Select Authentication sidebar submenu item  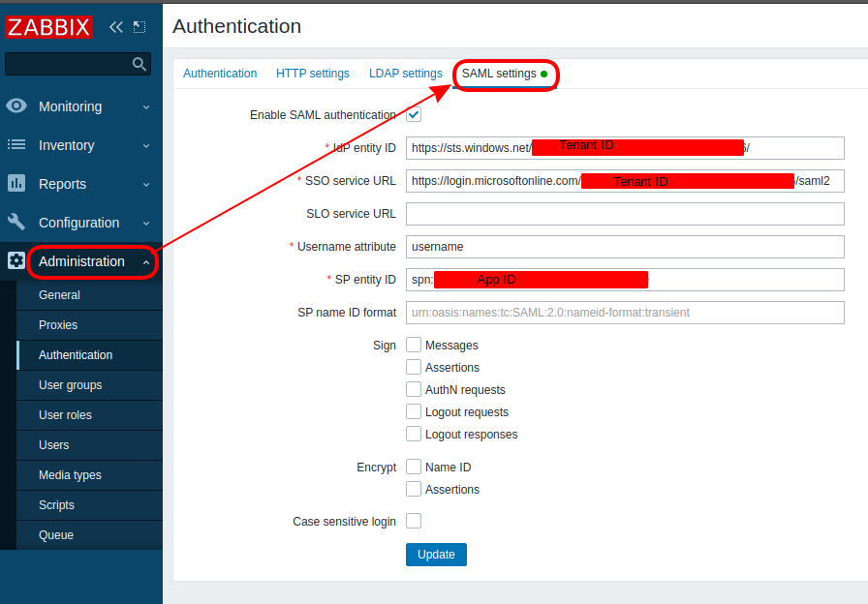(89, 355)
